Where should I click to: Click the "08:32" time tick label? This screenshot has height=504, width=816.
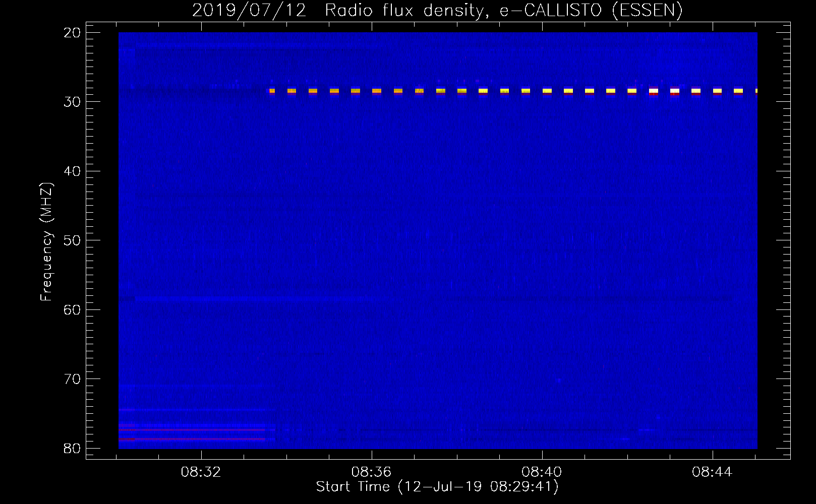[201, 472]
